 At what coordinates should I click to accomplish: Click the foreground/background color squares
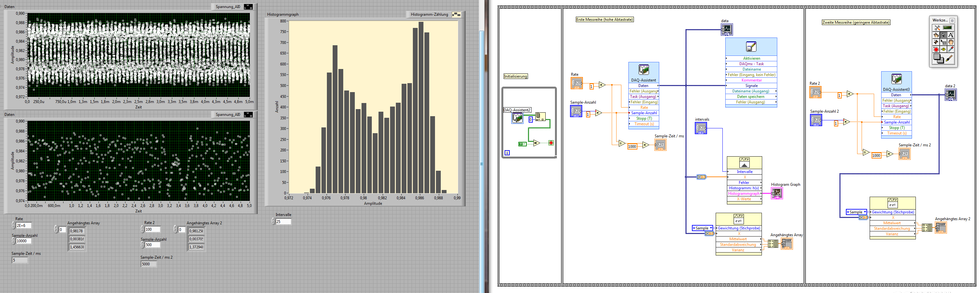tap(939, 59)
